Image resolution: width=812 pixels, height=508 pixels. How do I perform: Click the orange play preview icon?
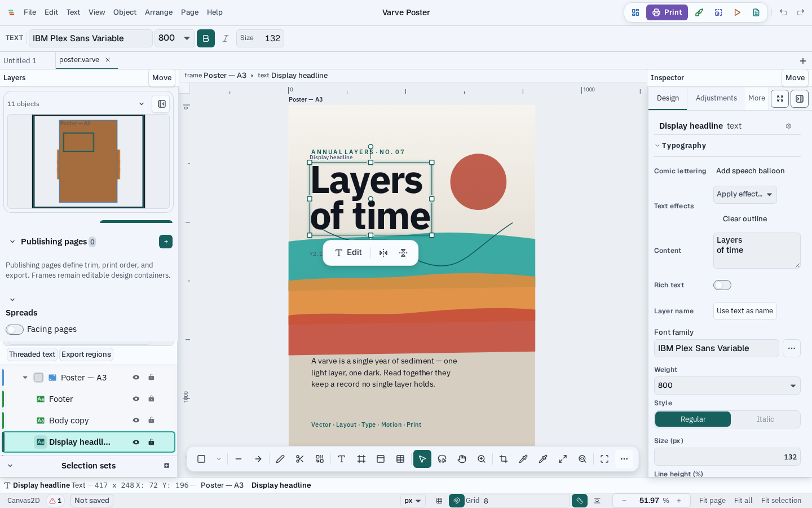pyautogui.click(x=737, y=12)
